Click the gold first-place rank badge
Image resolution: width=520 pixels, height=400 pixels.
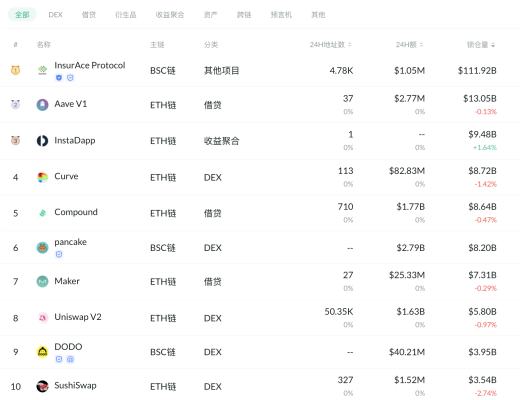click(x=15, y=70)
